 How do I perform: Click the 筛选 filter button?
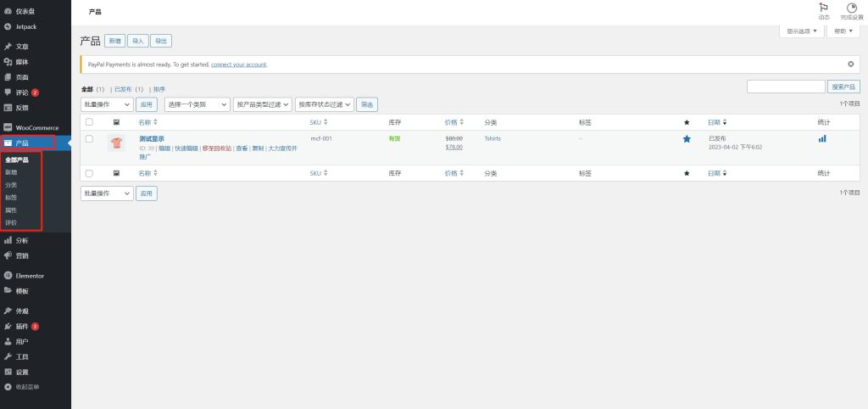(367, 104)
